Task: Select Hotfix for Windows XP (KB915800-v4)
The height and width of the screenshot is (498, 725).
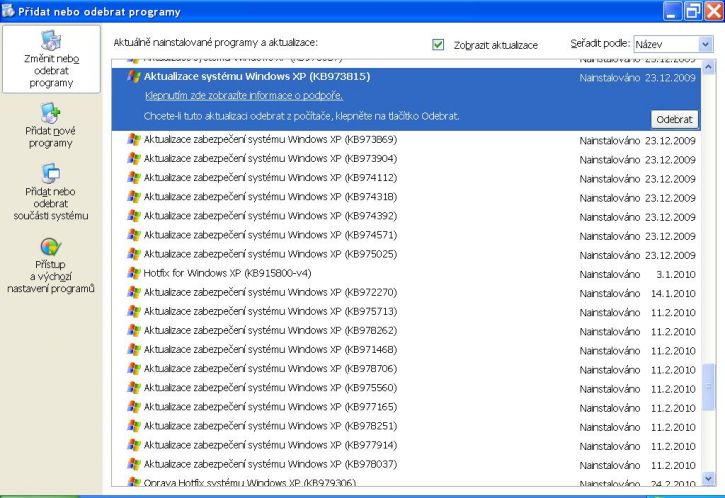Action: 406,273
